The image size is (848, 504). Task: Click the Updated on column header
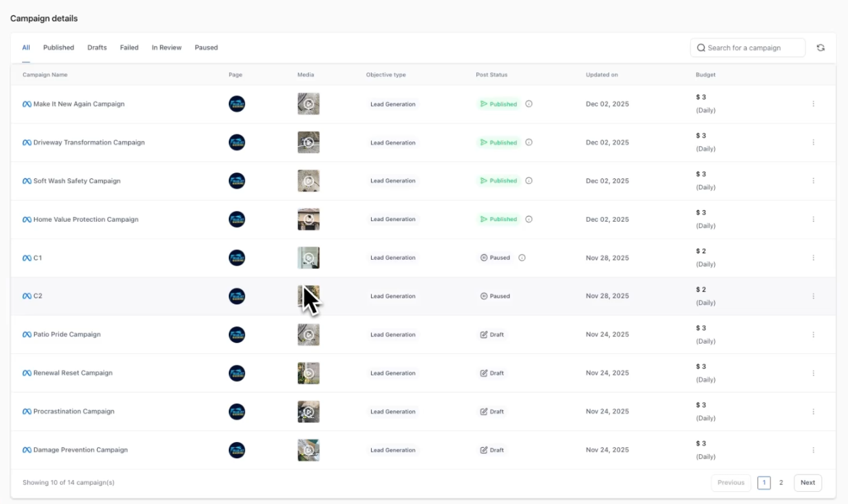602,75
